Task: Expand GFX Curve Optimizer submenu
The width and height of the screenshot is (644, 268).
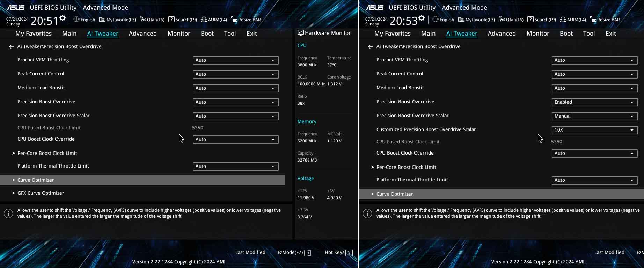Action: coord(38,193)
